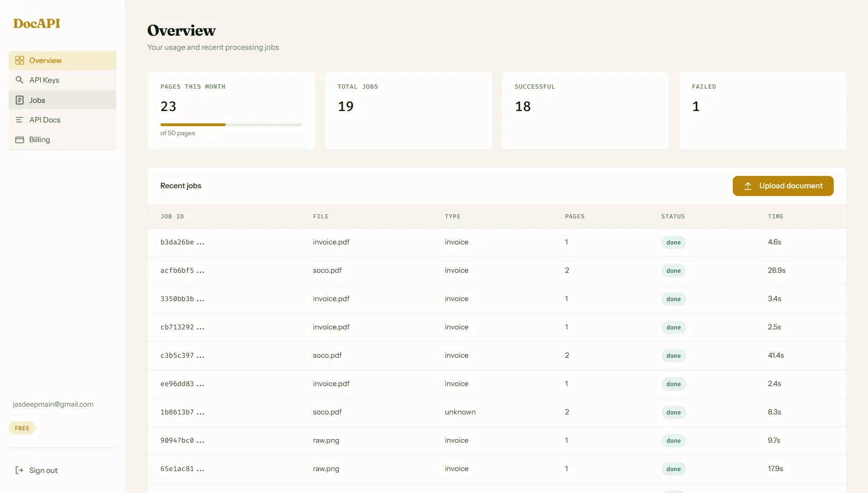Select the Successful count 18

tap(523, 106)
